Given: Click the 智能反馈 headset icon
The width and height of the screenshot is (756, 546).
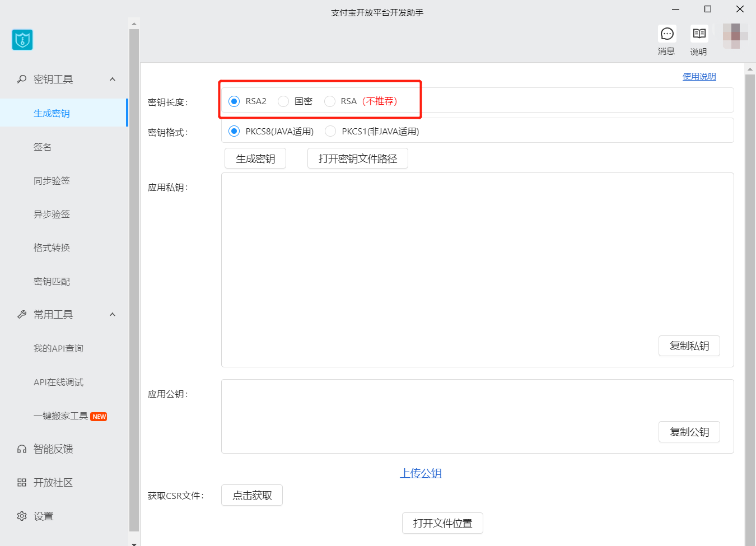Looking at the screenshot, I should 22,449.
